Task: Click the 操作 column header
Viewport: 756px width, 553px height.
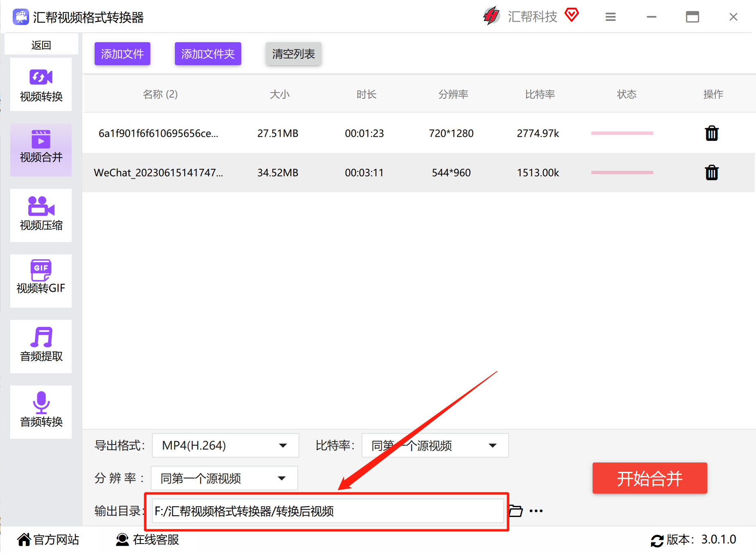Action: tap(713, 94)
